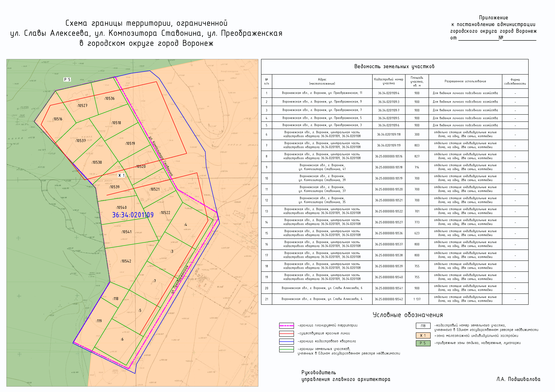
Task: Click the blue cadastral boundary legend box
Action: tap(286, 341)
